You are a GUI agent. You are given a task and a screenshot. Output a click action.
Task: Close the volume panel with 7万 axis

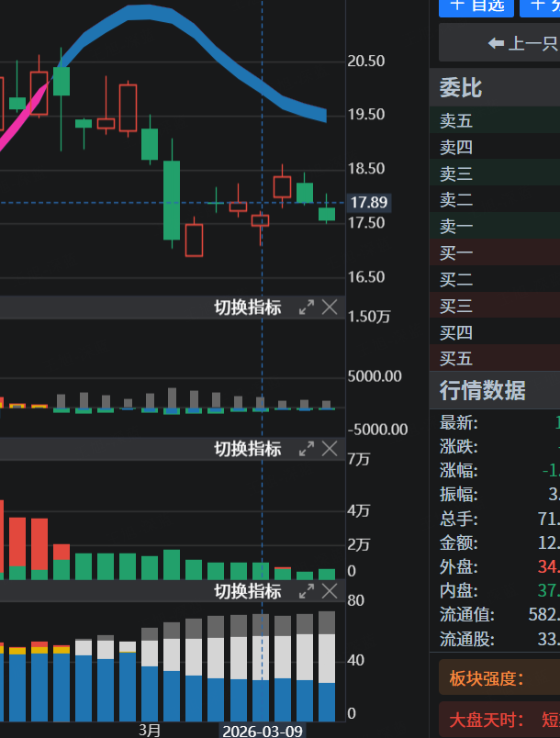click(x=330, y=449)
